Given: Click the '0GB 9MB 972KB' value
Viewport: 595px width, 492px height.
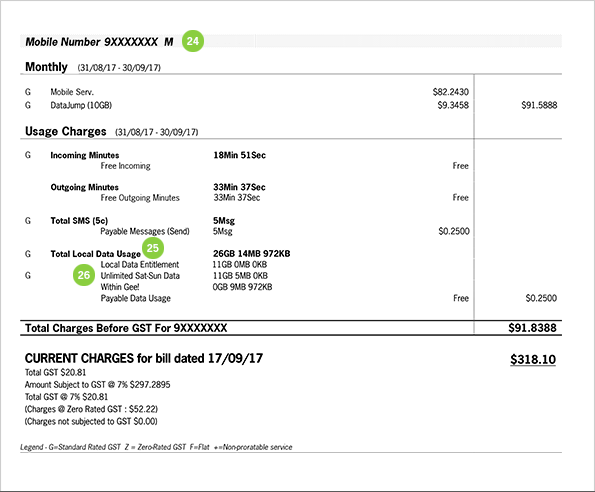Looking at the screenshot, I should [x=242, y=287].
